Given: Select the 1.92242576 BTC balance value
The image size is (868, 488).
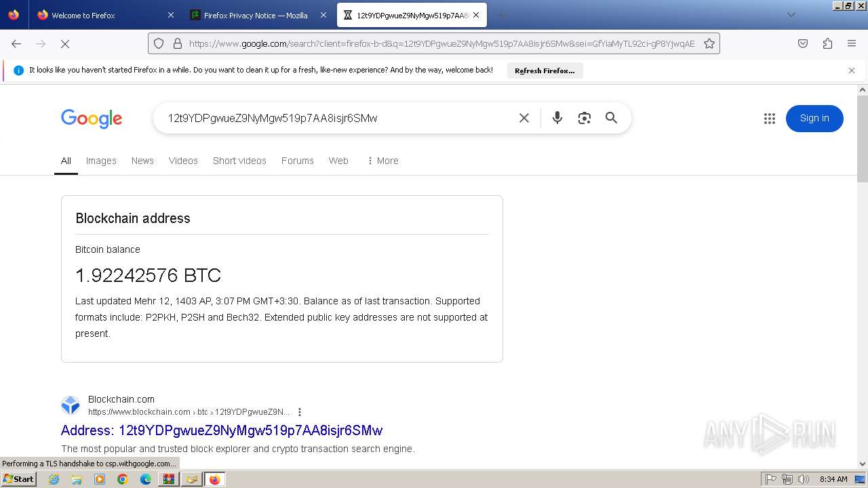Looking at the screenshot, I should click(x=149, y=275).
